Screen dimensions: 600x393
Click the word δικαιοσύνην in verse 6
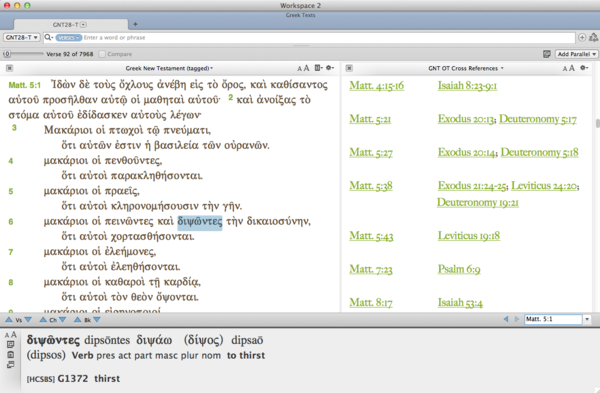278,222
